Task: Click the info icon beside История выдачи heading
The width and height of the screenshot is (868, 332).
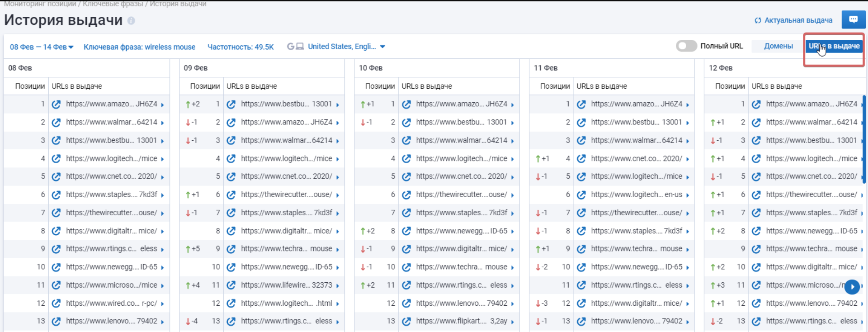Action: point(131,21)
